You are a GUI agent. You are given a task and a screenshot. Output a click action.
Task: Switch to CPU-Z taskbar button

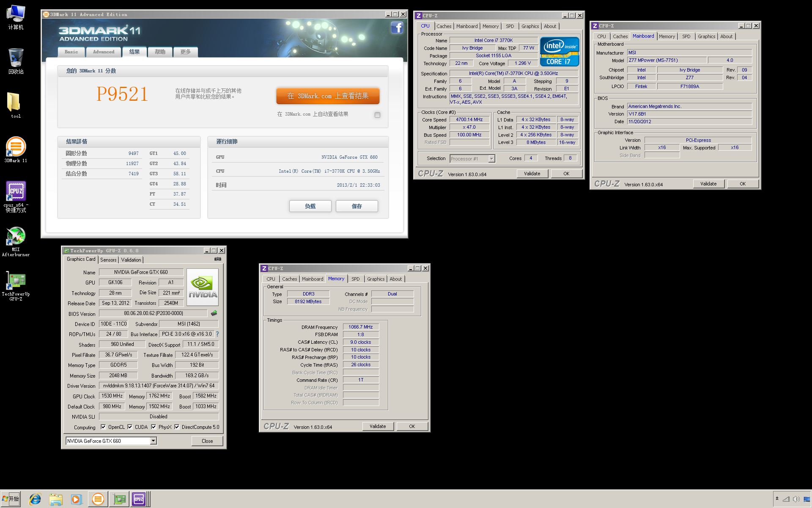(x=140, y=499)
